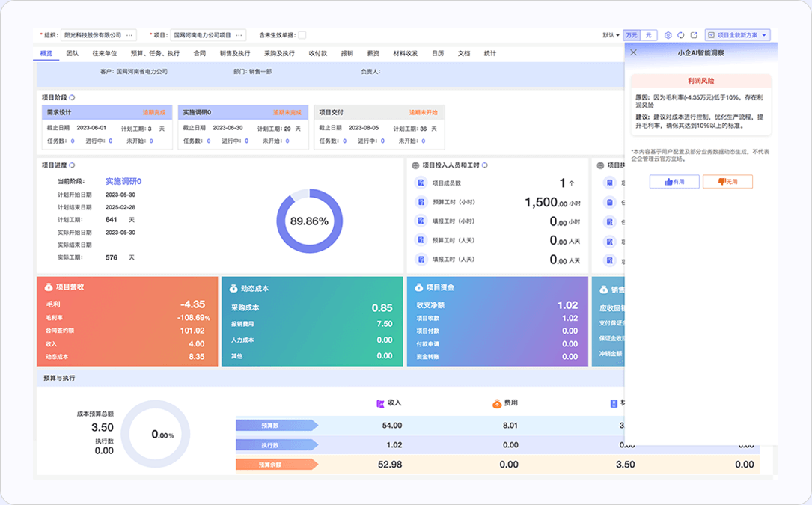Expand the 项目全貌新方案 dropdown
The image size is (812, 505).
click(764, 35)
